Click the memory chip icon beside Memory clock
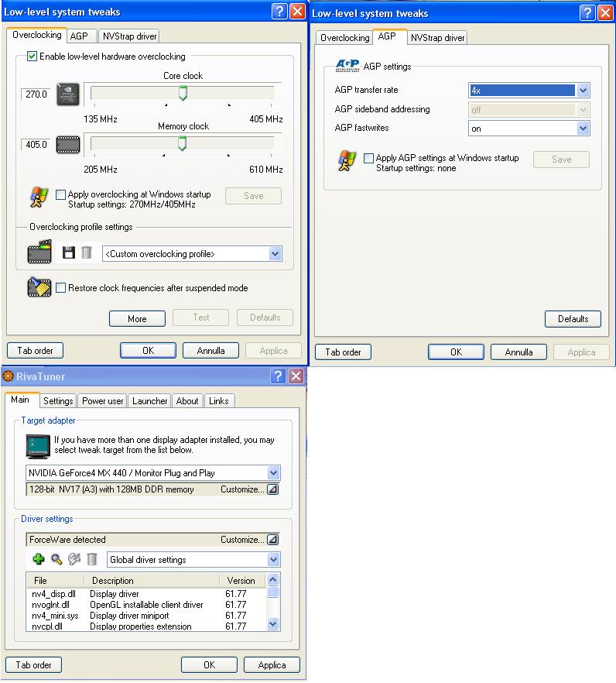 (68, 145)
